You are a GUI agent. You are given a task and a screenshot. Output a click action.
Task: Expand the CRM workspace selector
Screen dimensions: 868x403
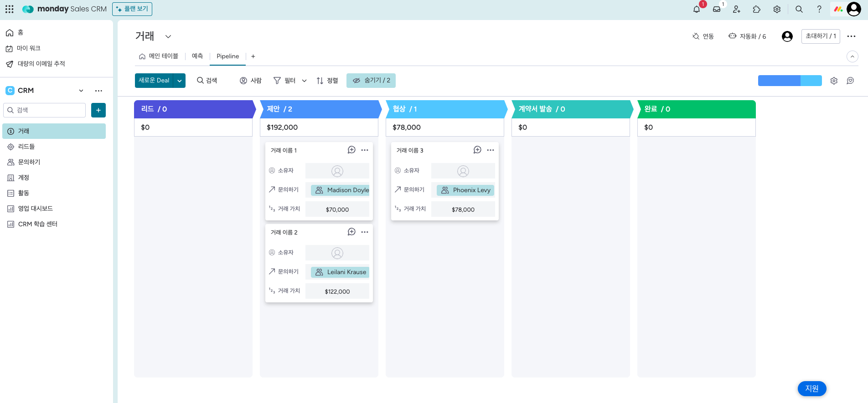81,91
